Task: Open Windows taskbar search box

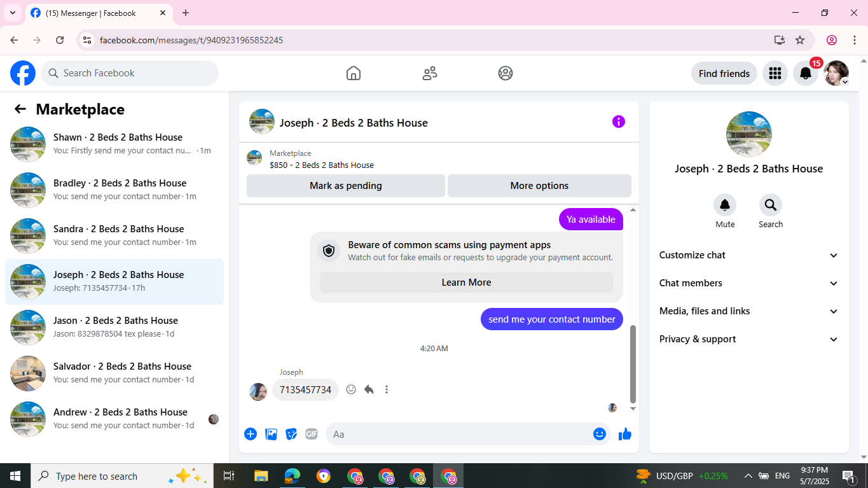Action: click(121, 476)
